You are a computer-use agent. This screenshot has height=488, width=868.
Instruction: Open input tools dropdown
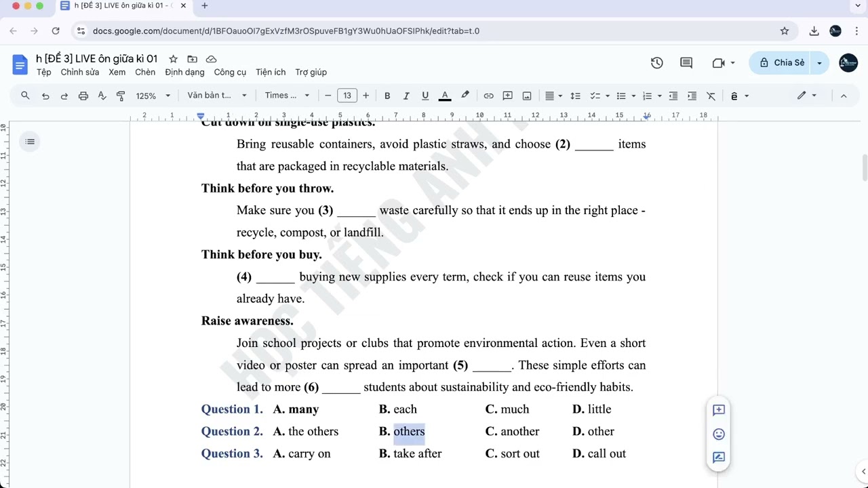pos(739,96)
